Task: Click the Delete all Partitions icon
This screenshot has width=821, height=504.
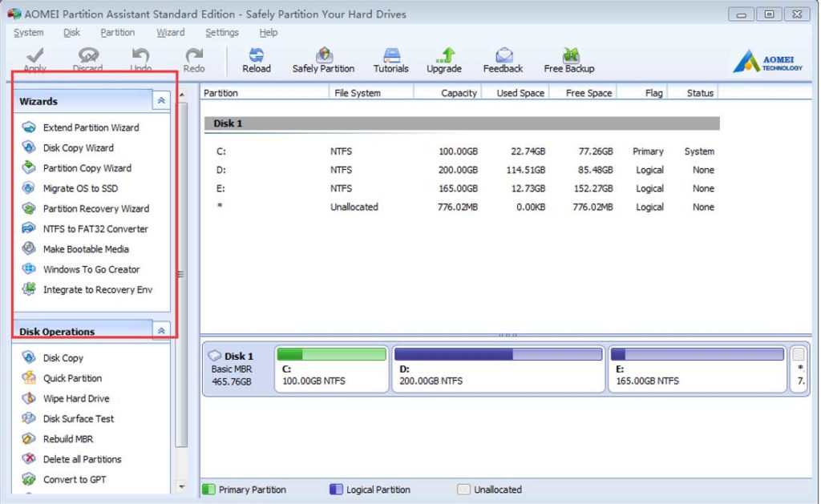Action: (29, 459)
